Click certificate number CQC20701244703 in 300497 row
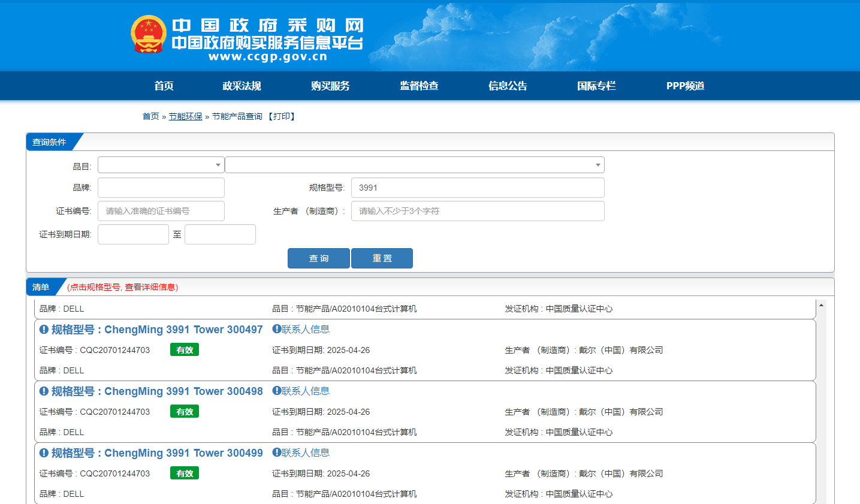This screenshot has height=504, width=860. click(115, 350)
